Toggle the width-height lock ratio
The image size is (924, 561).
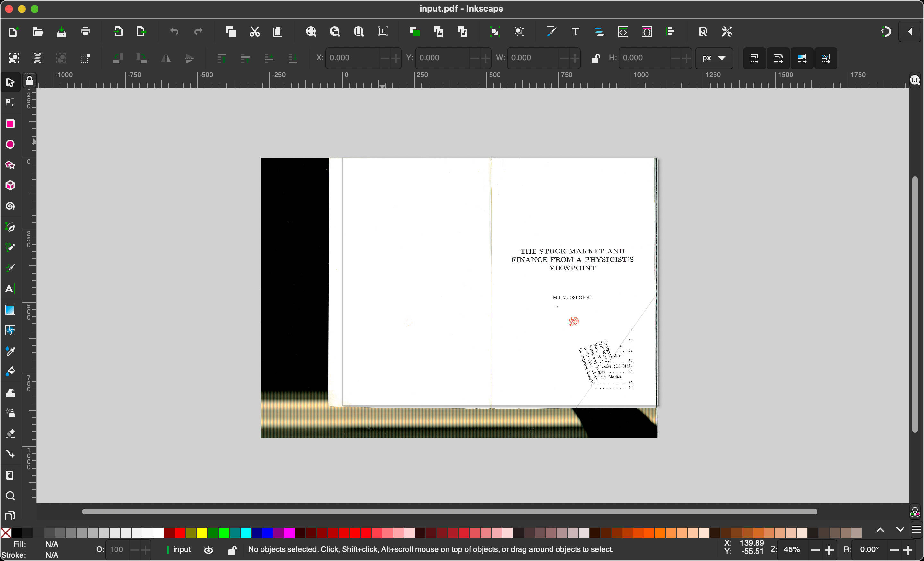pyautogui.click(x=595, y=58)
